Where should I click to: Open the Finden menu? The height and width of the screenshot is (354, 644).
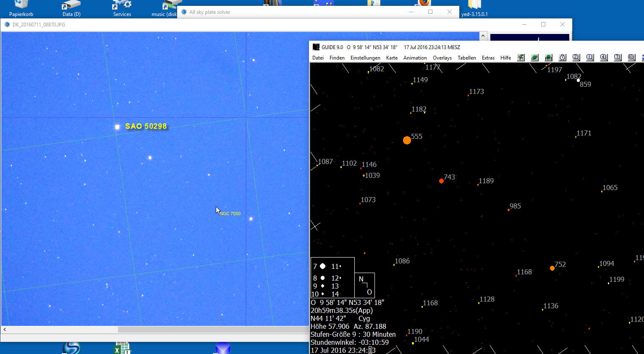point(337,58)
